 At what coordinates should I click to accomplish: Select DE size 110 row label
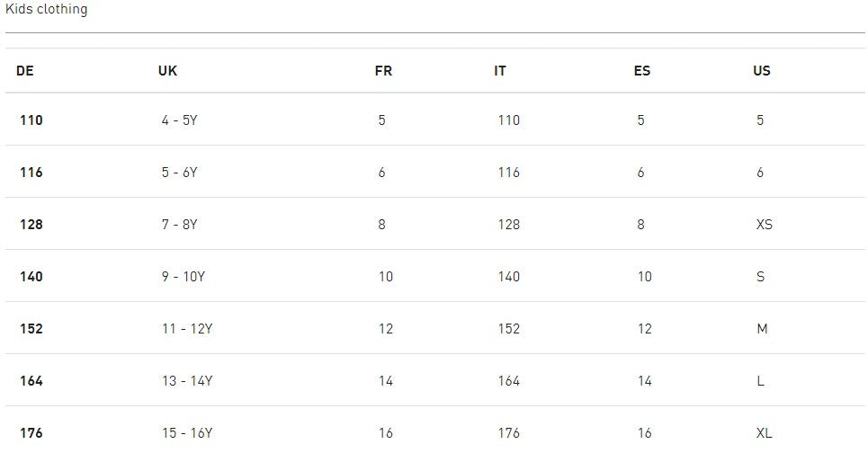click(x=31, y=120)
